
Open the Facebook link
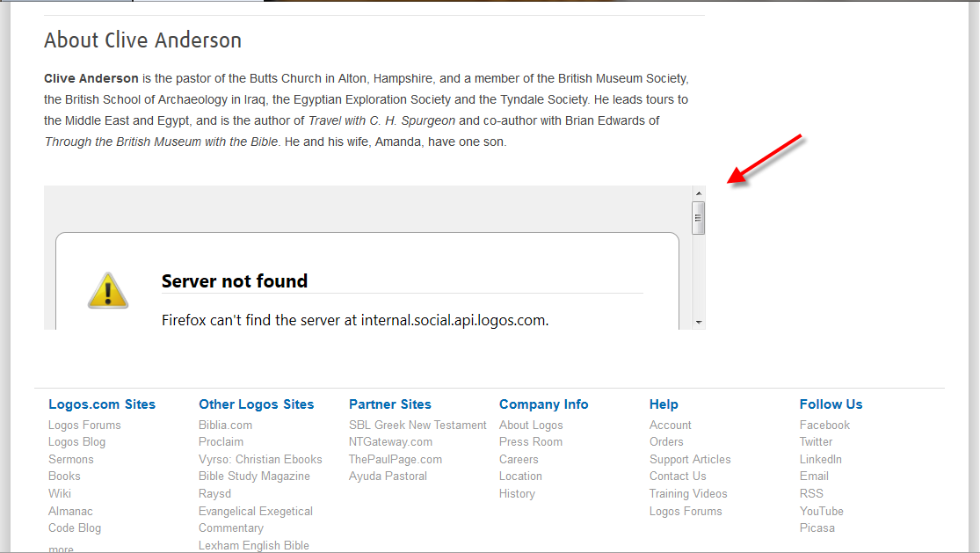[x=824, y=425]
